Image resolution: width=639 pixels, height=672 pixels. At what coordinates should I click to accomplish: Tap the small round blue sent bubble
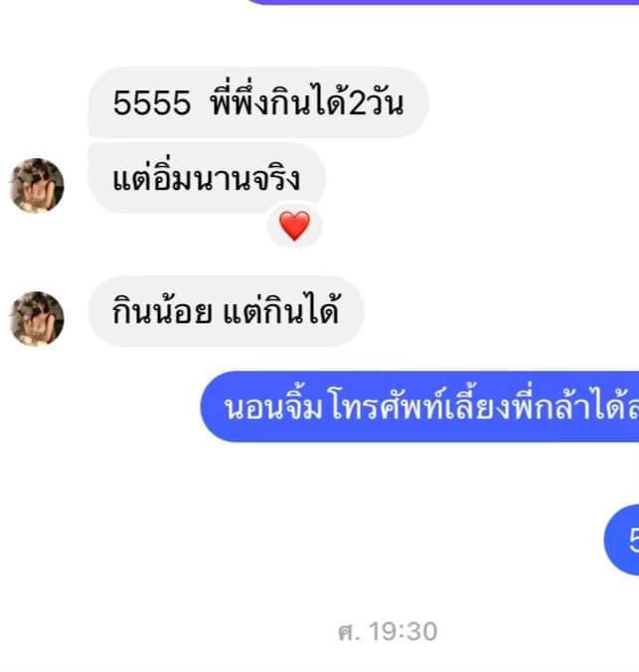(621, 540)
